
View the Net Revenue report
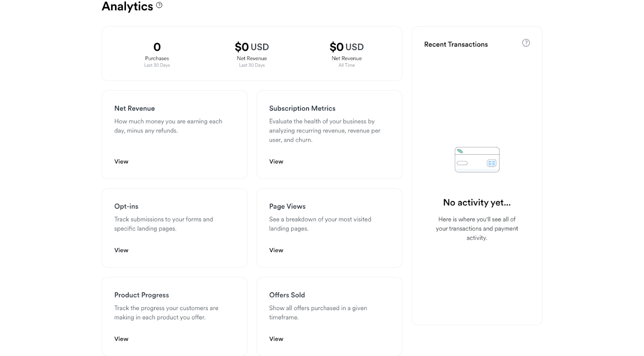pyautogui.click(x=121, y=161)
